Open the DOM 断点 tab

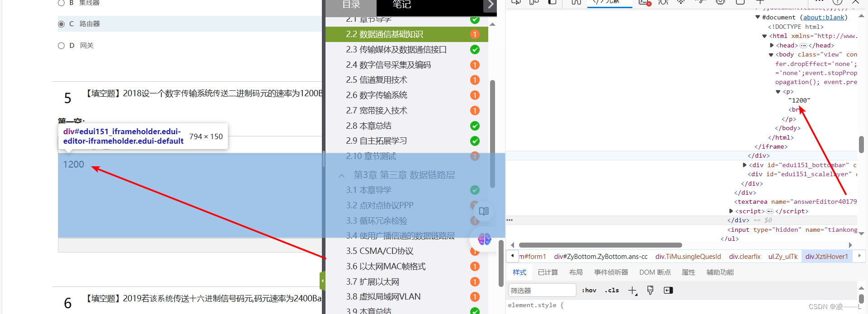(x=655, y=272)
